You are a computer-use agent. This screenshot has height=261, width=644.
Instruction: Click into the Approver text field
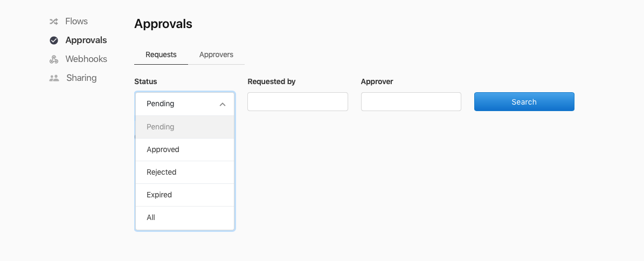click(x=411, y=102)
